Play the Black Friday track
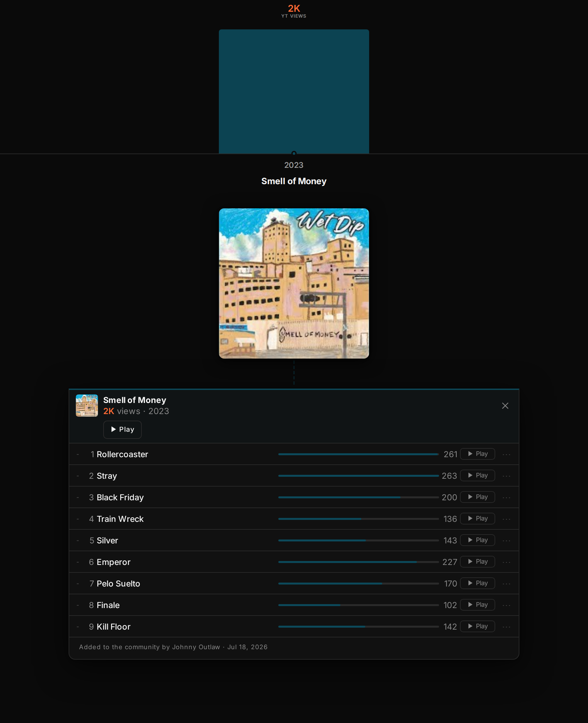588x723 pixels. 477,497
